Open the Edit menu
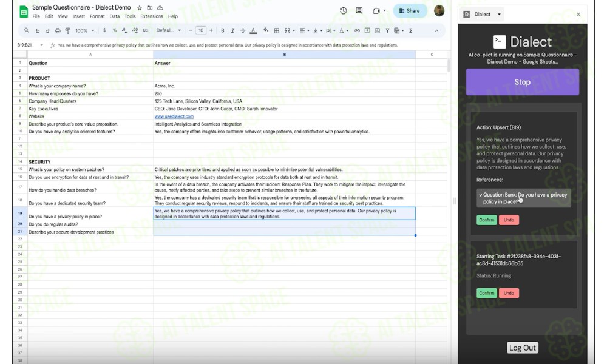This screenshot has height=364, width=607. [x=49, y=16]
